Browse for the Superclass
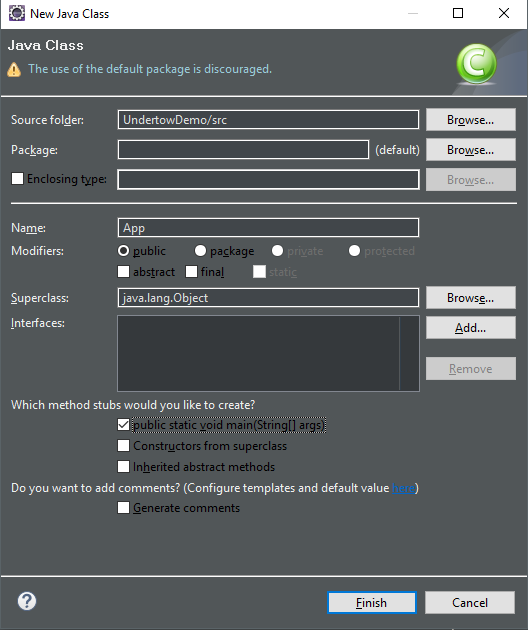This screenshot has height=630, width=528. 471,298
